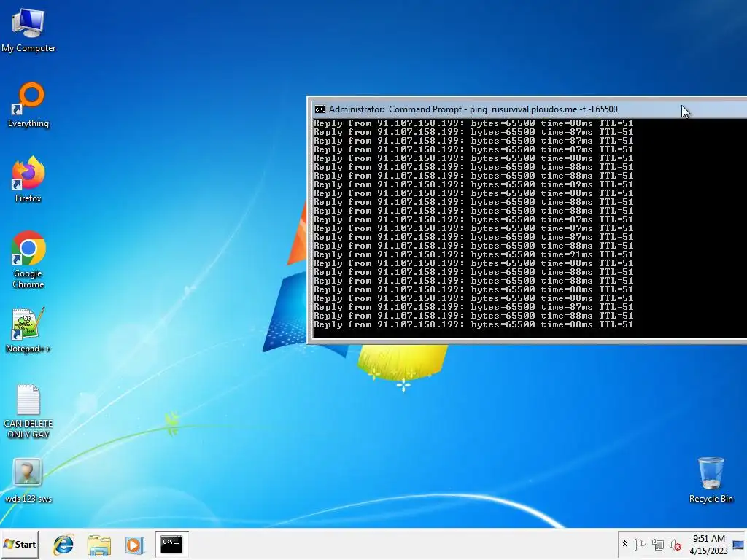Open the clock showing 9:51 AM
This screenshot has height=560, width=747.
[709, 544]
